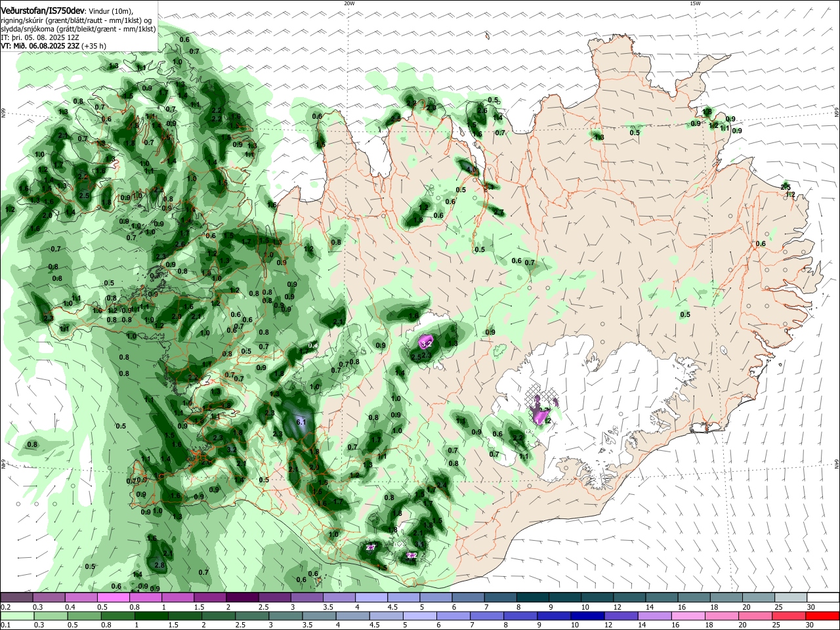Click the magenta snow patch labeled 3.2
The width and height of the screenshot is (840, 630).
coord(426,343)
